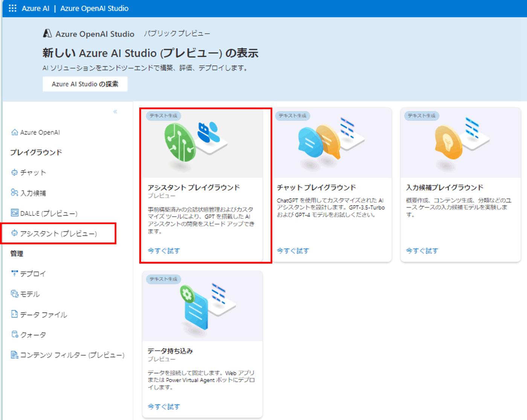
Task: Open データ ファイル under 管理
Action: (x=39, y=314)
